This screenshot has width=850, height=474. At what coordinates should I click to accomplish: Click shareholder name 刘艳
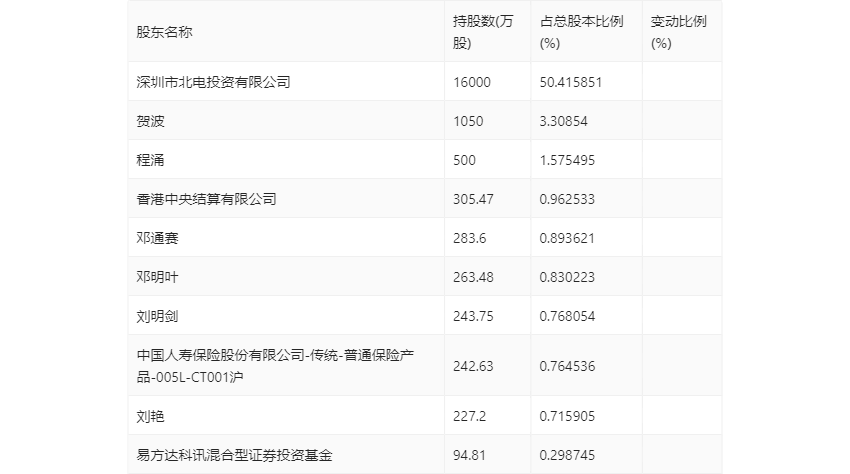point(150,416)
